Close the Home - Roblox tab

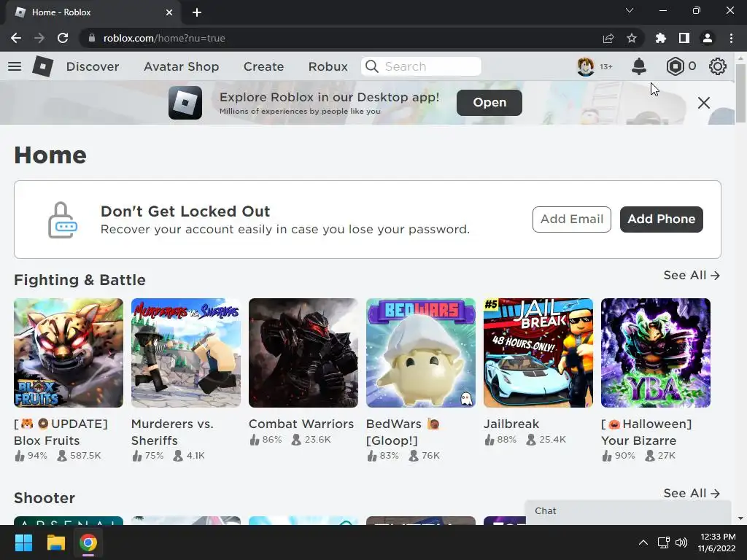pos(169,12)
